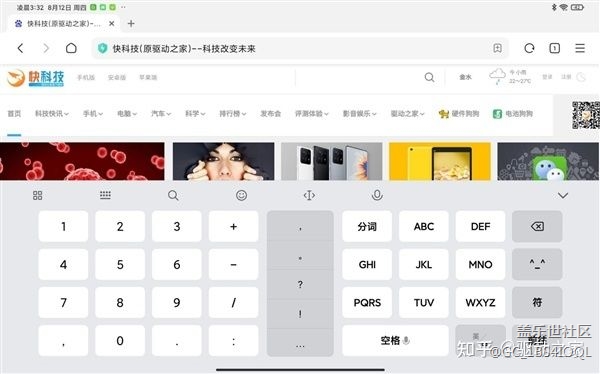Image resolution: width=600 pixels, height=374 pixels.
Task: Activate the cursor-move tool in the keyboard toolbar
Action: tap(309, 196)
